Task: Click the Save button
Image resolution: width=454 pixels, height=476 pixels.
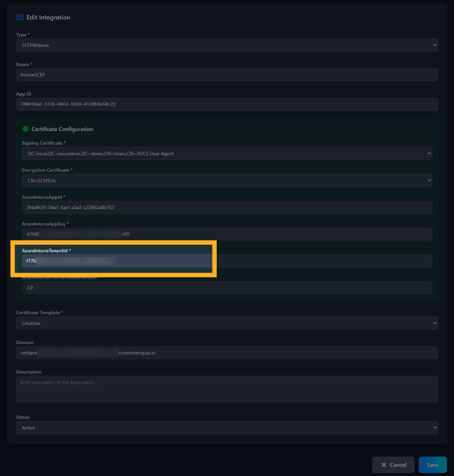Action: coord(432,465)
